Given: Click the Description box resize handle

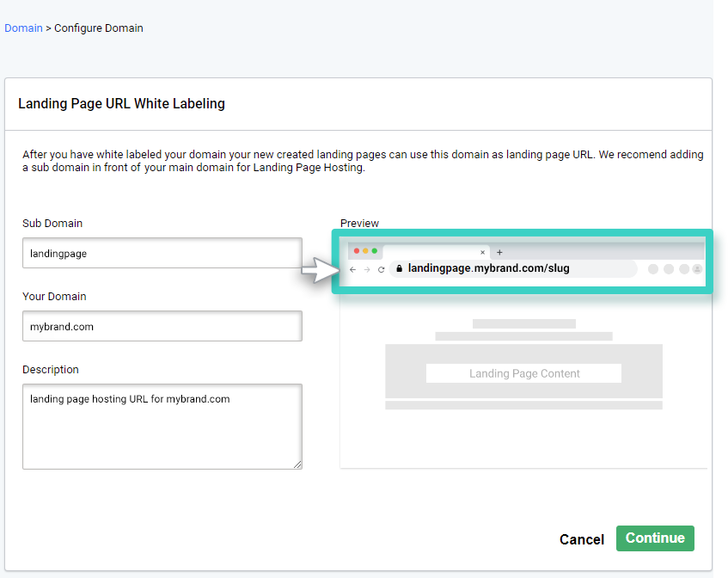Looking at the screenshot, I should pyautogui.click(x=297, y=464).
